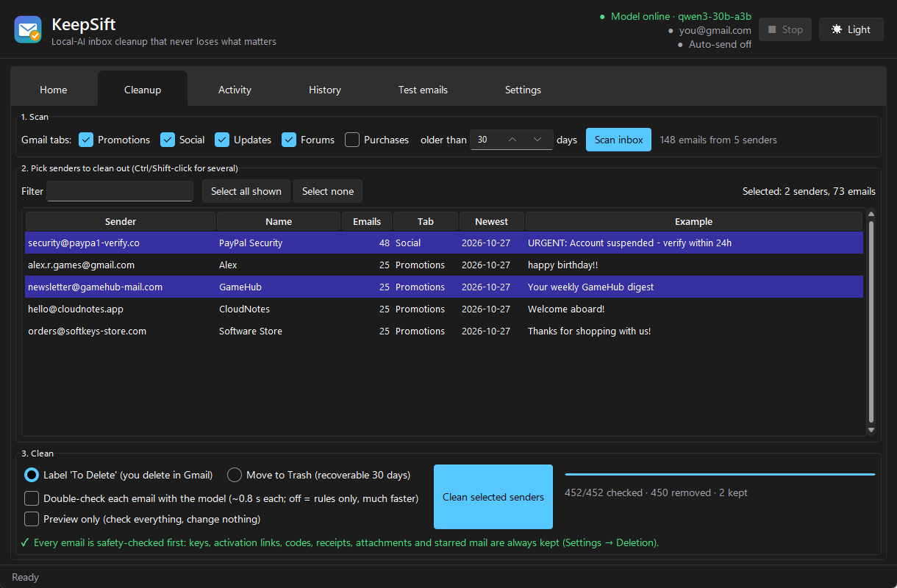
Task: Select the hello@cloudnotes.app row
Action: [444, 309]
